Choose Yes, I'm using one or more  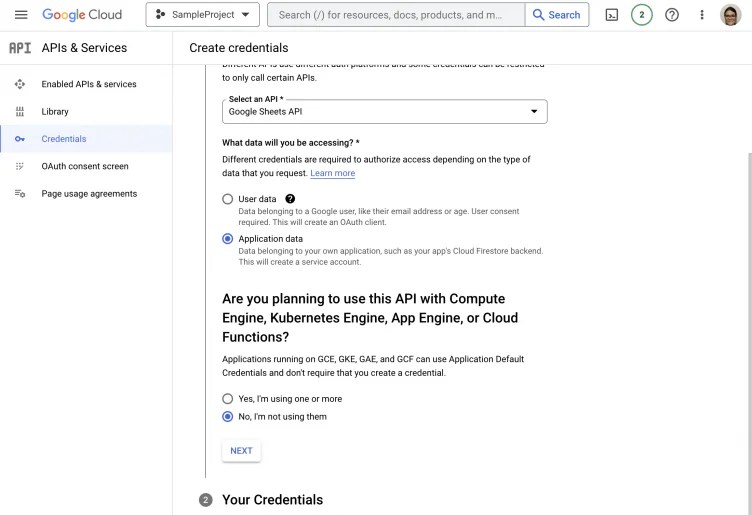click(x=228, y=399)
